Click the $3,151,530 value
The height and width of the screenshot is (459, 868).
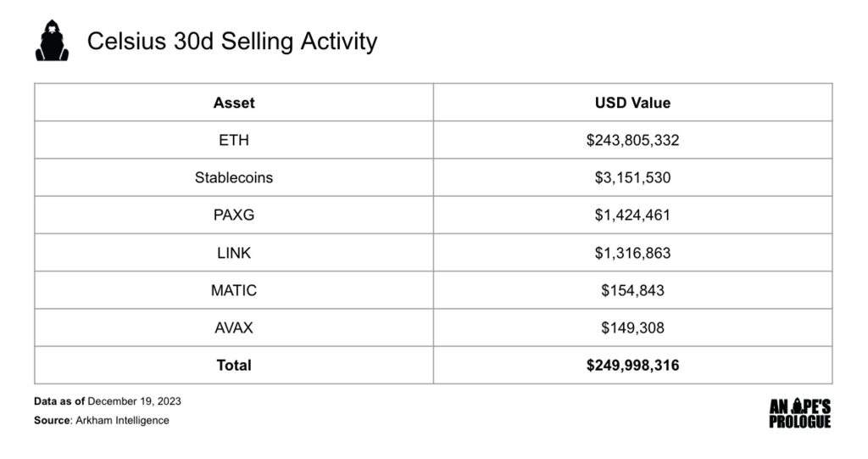point(632,178)
